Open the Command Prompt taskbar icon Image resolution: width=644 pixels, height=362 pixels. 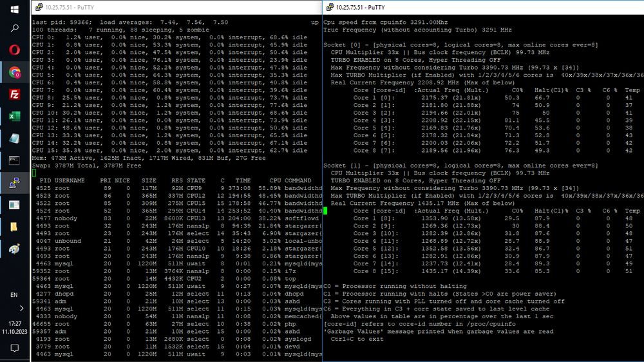[x=14, y=160]
